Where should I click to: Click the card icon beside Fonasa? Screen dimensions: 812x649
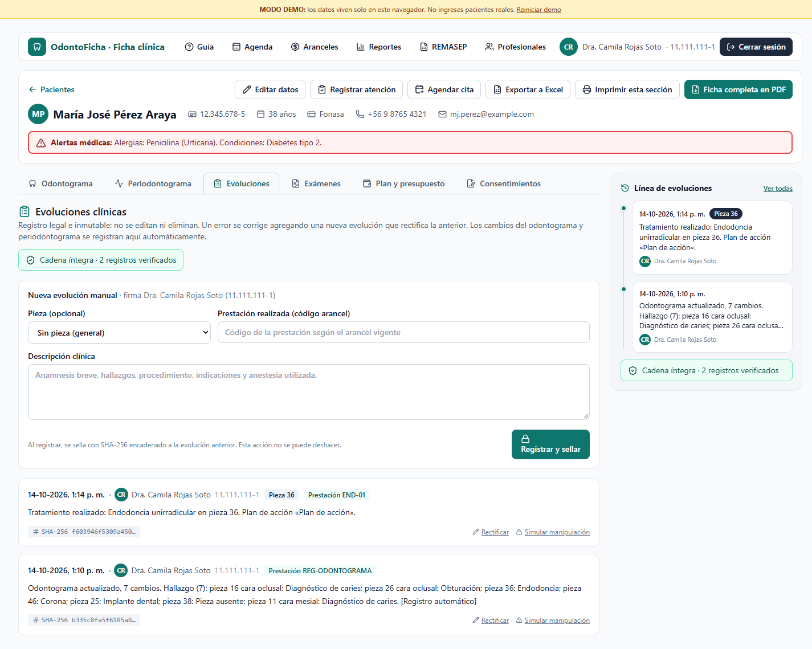(312, 114)
